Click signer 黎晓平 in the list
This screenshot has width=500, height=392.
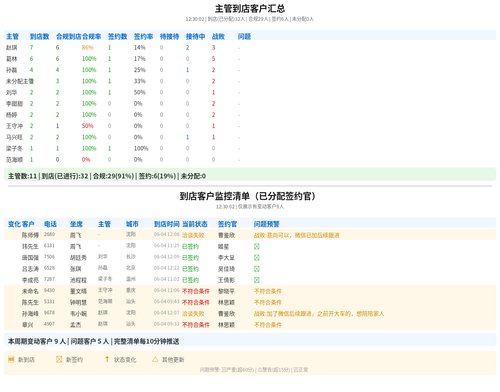coord(226,291)
